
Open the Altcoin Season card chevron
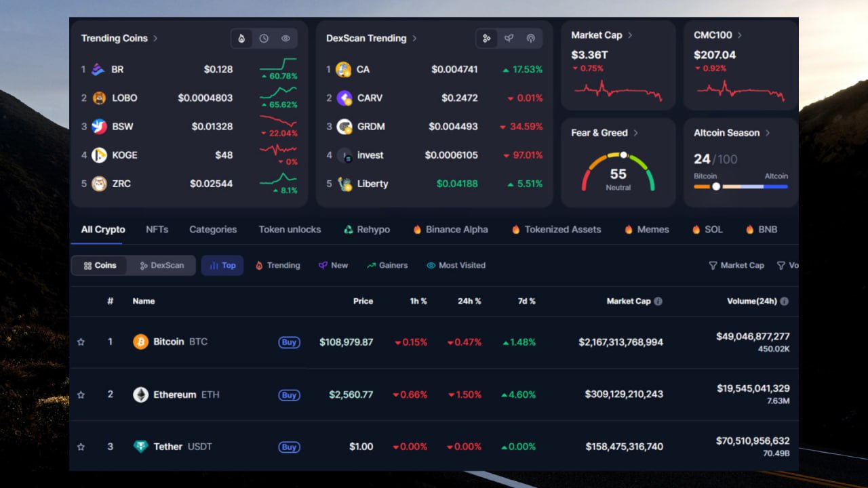pyautogui.click(x=768, y=133)
